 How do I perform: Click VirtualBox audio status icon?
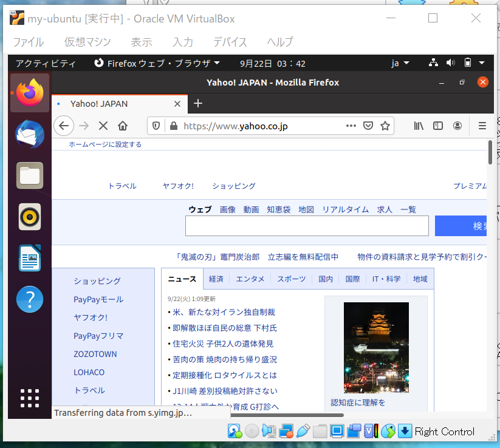click(269, 431)
